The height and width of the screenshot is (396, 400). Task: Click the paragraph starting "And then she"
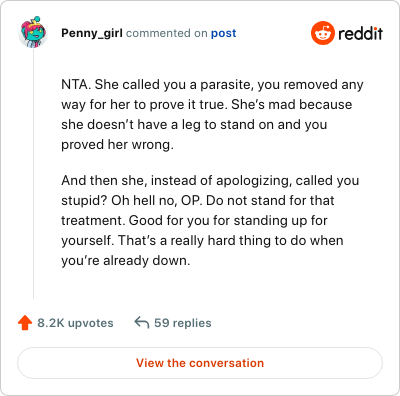click(210, 220)
